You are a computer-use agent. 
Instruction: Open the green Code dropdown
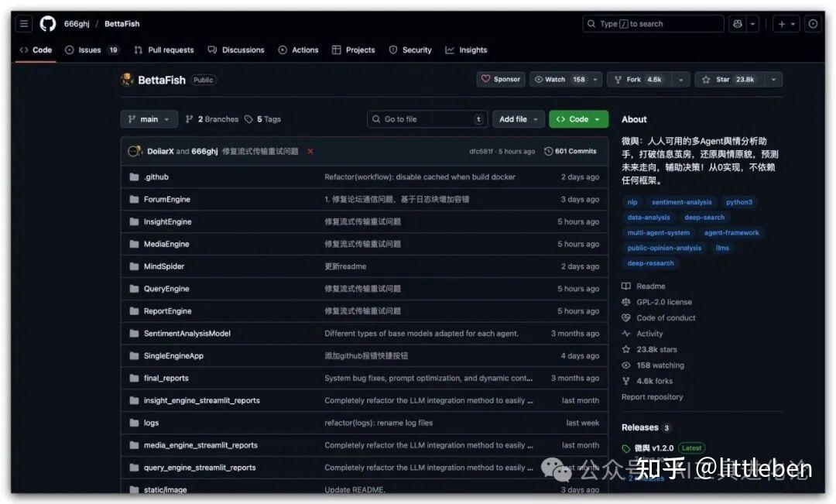click(x=578, y=118)
